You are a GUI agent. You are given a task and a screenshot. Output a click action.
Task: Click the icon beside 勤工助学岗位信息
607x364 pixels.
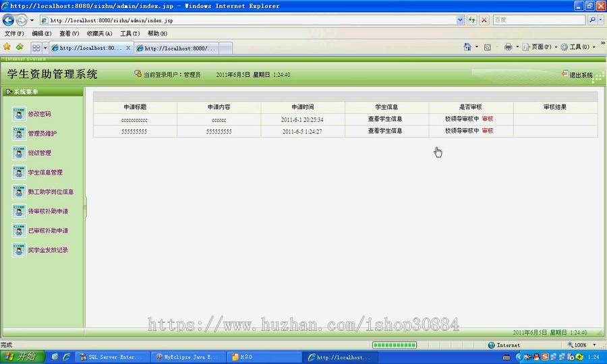pyautogui.click(x=19, y=192)
